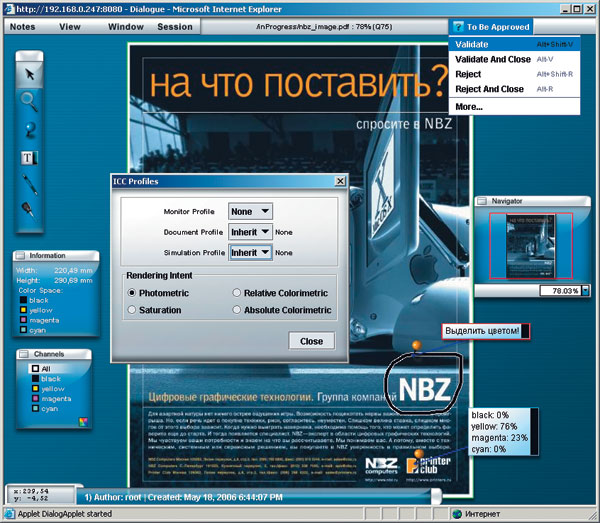Image resolution: width=600 pixels, height=523 pixels.
Task: Click the Height 290,69 mm value
Action: point(73,280)
